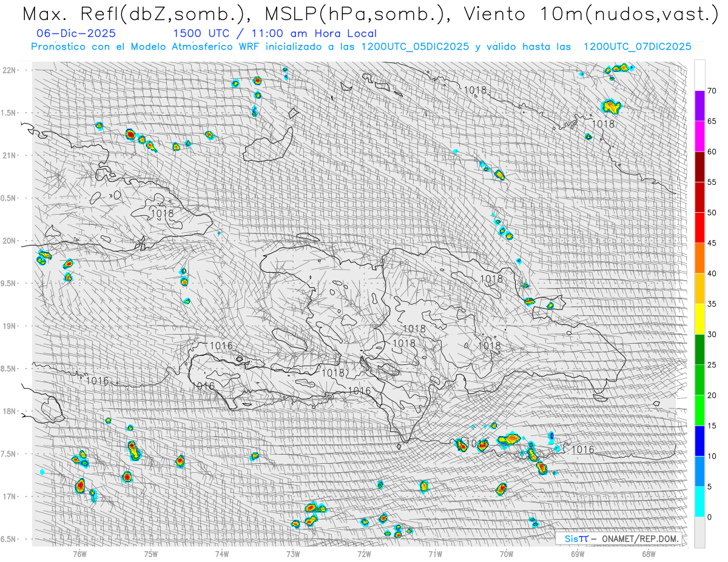The image size is (728, 562).
Task: Click the colorbar value '55'
Action: 712,182
